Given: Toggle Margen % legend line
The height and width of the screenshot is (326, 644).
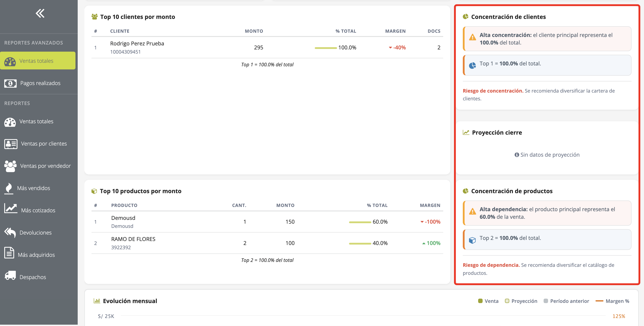Looking at the screenshot, I should [612, 301].
